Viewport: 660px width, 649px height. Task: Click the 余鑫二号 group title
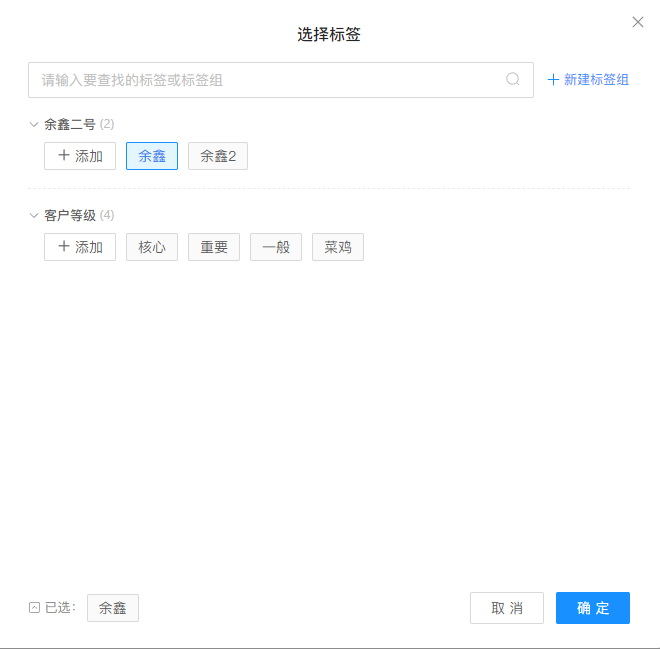pos(70,125)
